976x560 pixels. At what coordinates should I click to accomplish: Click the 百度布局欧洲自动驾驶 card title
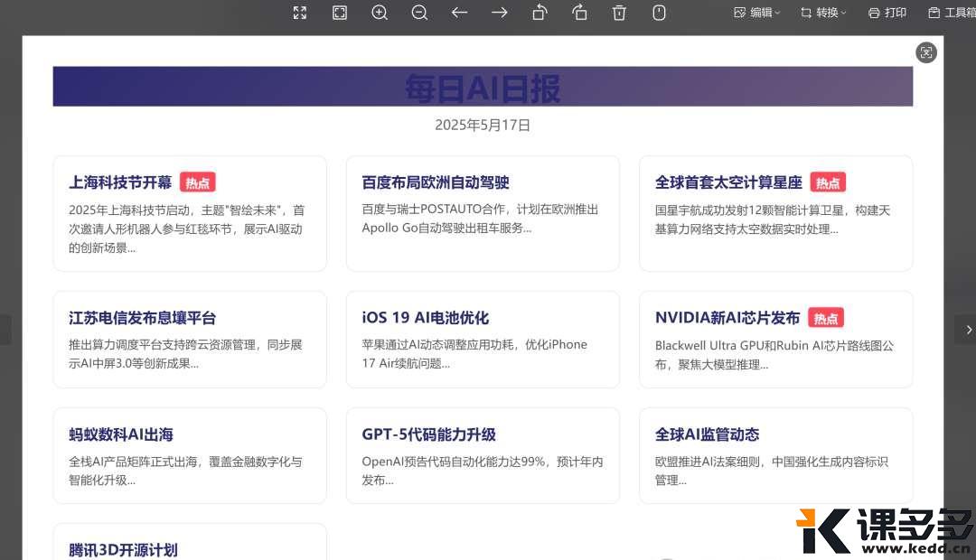click(x=436, y=182)
